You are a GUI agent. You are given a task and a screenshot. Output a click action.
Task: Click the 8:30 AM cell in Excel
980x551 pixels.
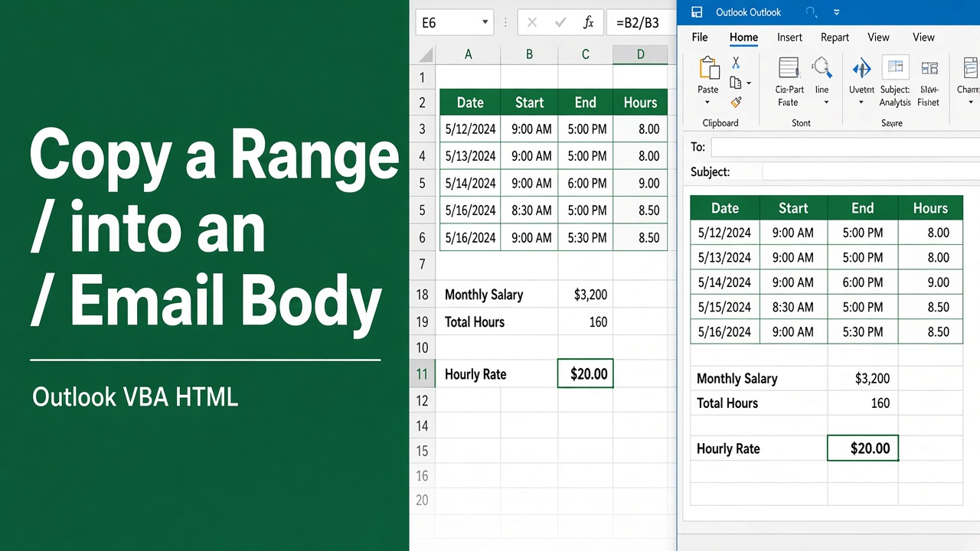click(x=530, y=210)
